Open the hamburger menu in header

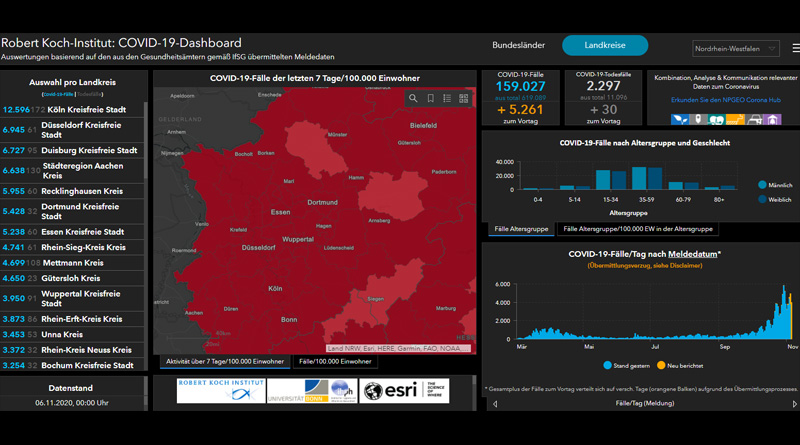point(795,48)
